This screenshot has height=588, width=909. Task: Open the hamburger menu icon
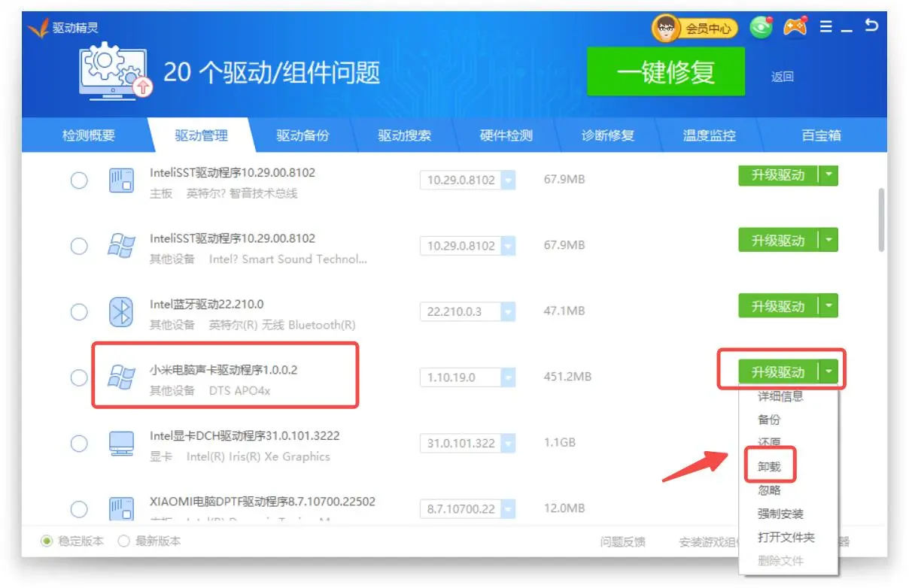coord(825,27)
